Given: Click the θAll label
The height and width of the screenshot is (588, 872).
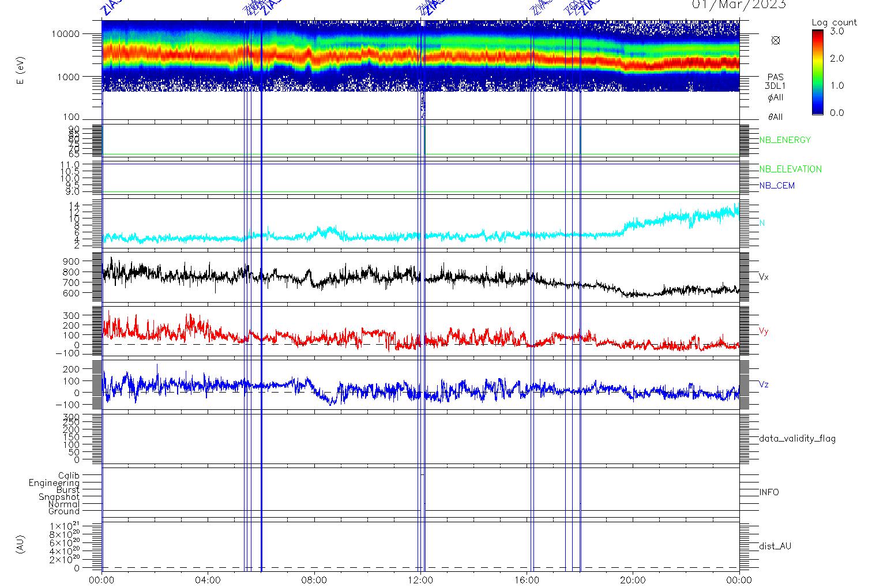Looking at the screenshot, I should pyautogui.click(x=776, y=117).
